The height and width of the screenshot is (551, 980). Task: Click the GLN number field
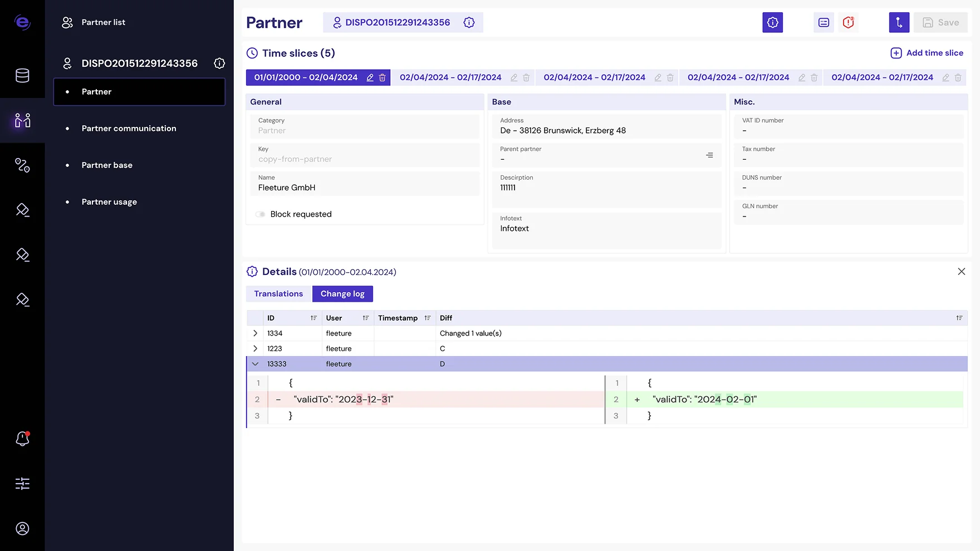(849, 211)
